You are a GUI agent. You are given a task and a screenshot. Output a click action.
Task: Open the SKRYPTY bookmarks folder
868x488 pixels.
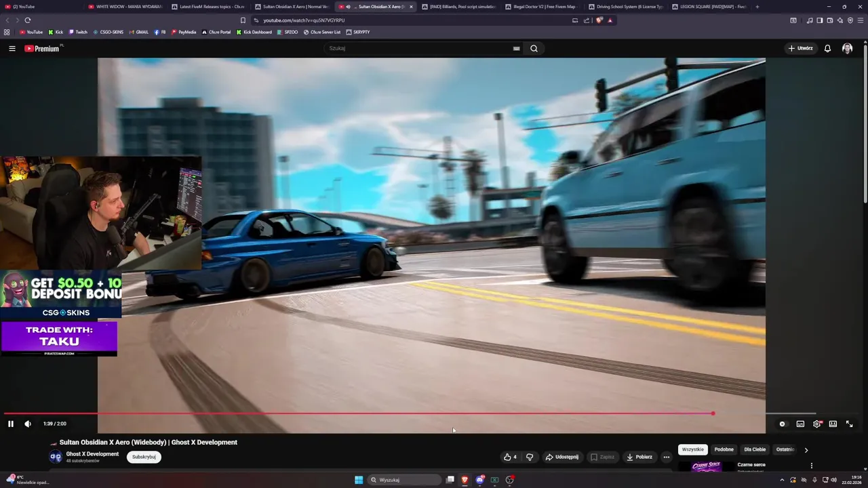pos(358,32)
